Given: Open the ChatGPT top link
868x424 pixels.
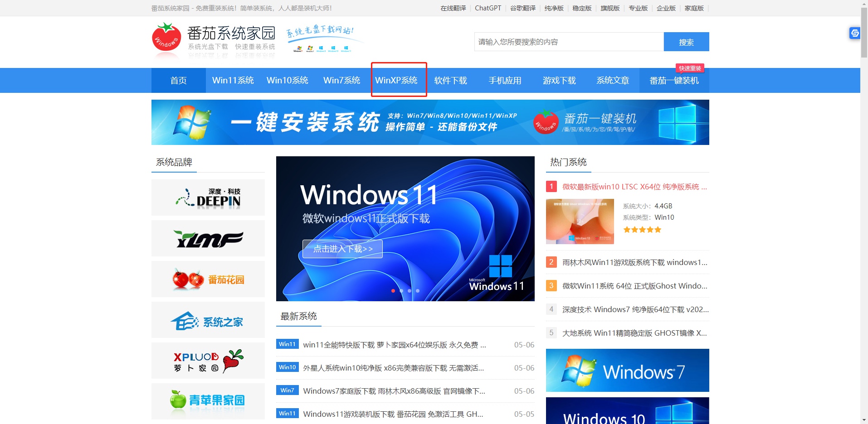Looking at the screenshot, I should click(488, 8).
